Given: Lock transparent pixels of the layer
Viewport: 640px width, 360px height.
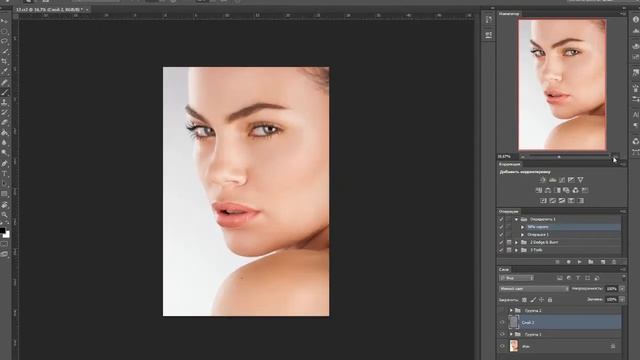Looking at the screenshot, I should click(x=524, y=300).
